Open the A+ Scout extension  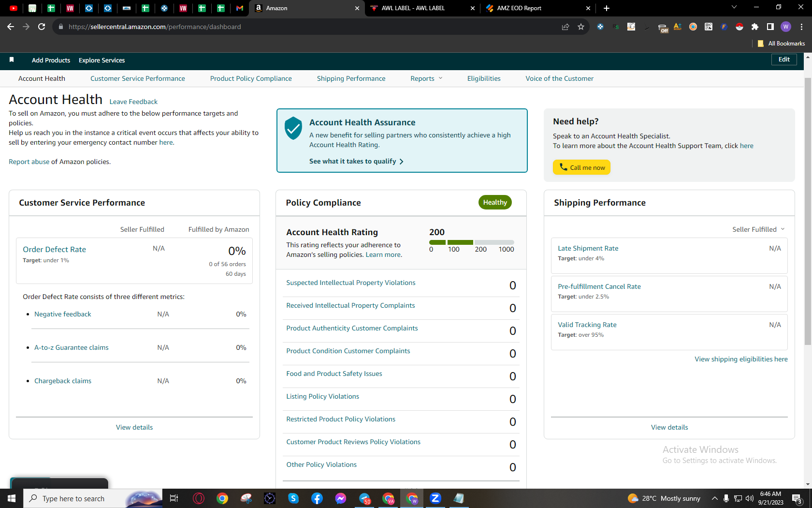(678, 27)
